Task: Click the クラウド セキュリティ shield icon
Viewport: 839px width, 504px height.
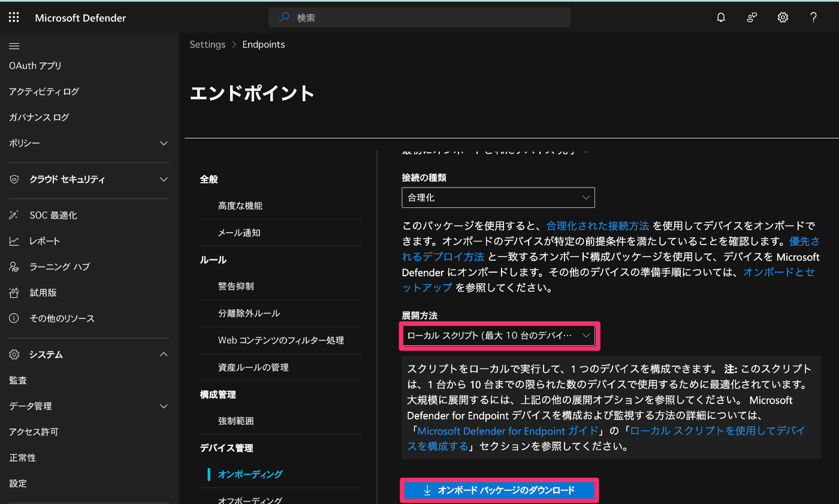Action: [14, 179]
